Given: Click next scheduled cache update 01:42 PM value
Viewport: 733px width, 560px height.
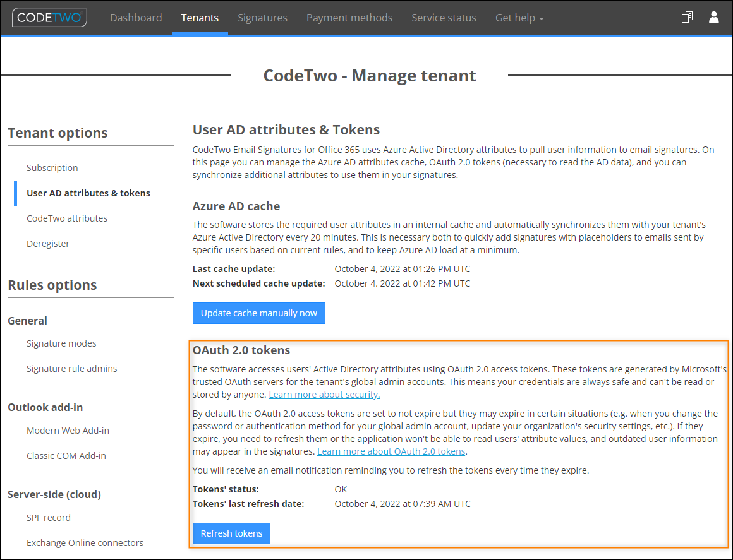Looking at the screenshot, I should (x=403, y=283).
